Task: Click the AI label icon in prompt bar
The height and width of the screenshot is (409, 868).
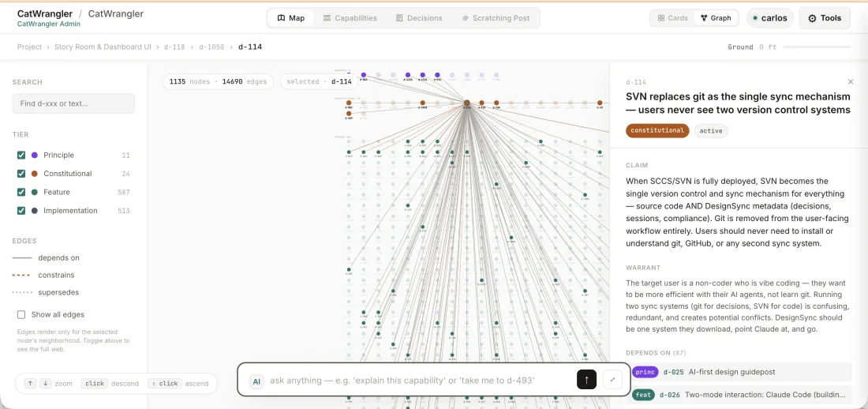Action: point(256,381)
